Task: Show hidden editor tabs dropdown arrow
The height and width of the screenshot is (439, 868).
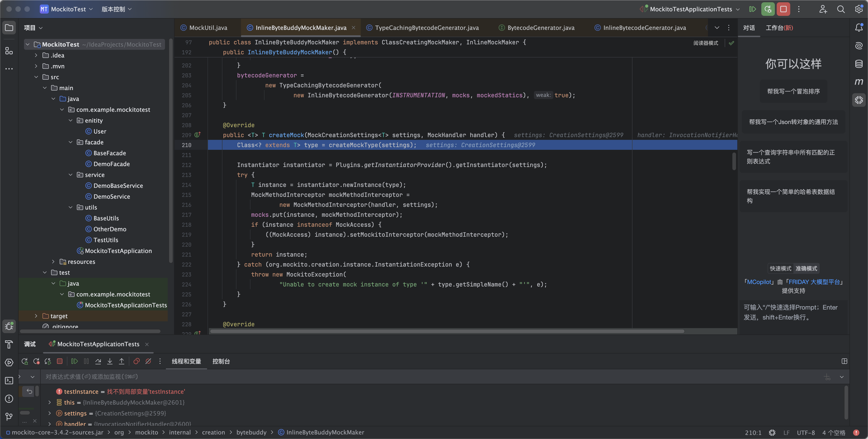Action: (x=717, y=28)
